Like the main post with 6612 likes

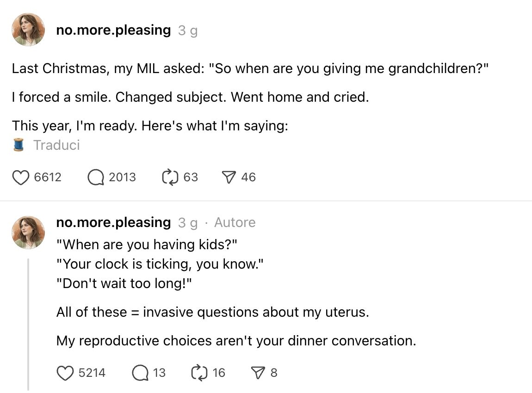tap(21, 177)
